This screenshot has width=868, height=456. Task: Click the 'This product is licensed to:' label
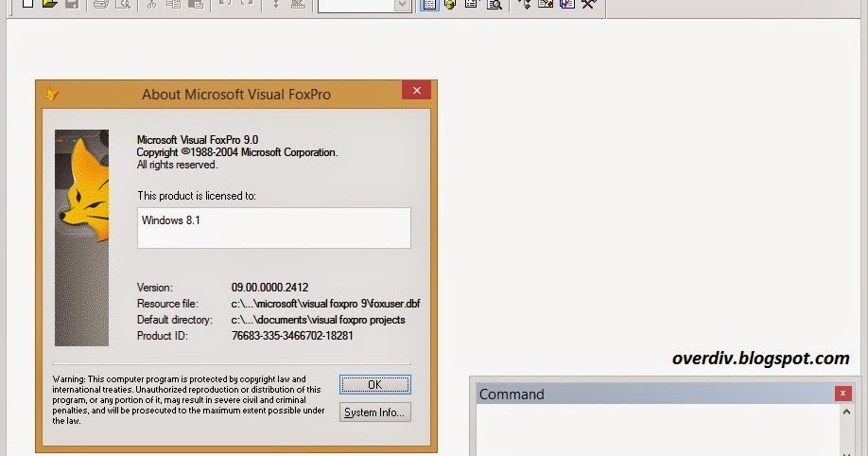[197, 196]
